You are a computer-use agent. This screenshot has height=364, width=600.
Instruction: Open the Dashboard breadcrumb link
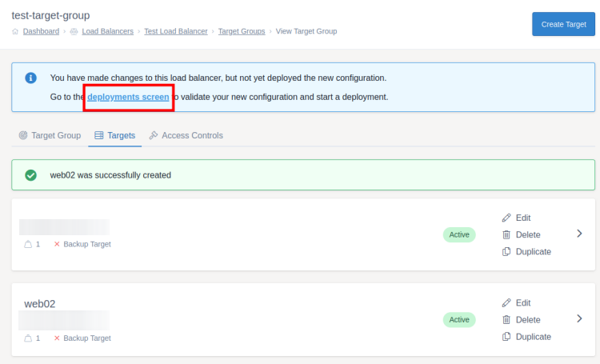[x=41, y=31]
